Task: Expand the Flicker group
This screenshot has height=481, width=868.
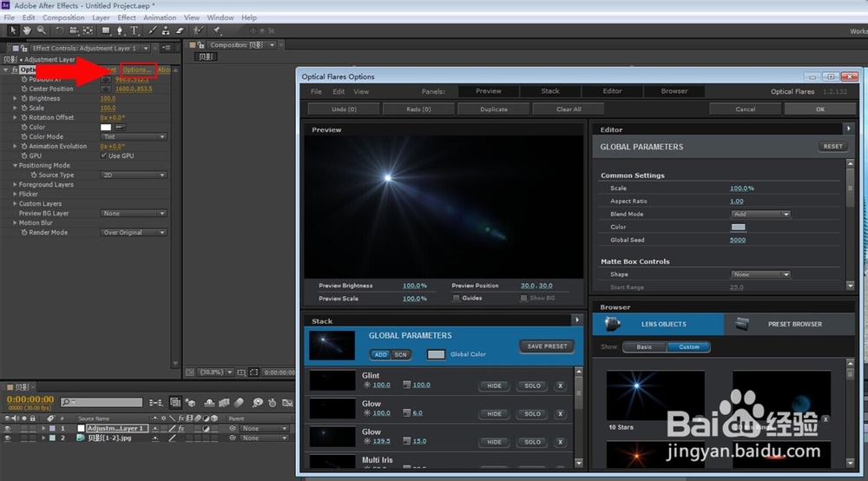Action: point(15,194)
